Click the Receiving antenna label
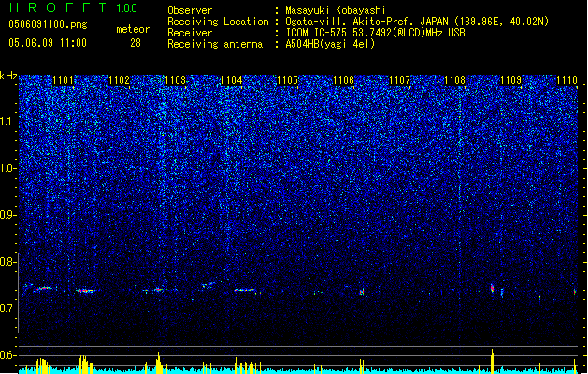 coord(215,44)
